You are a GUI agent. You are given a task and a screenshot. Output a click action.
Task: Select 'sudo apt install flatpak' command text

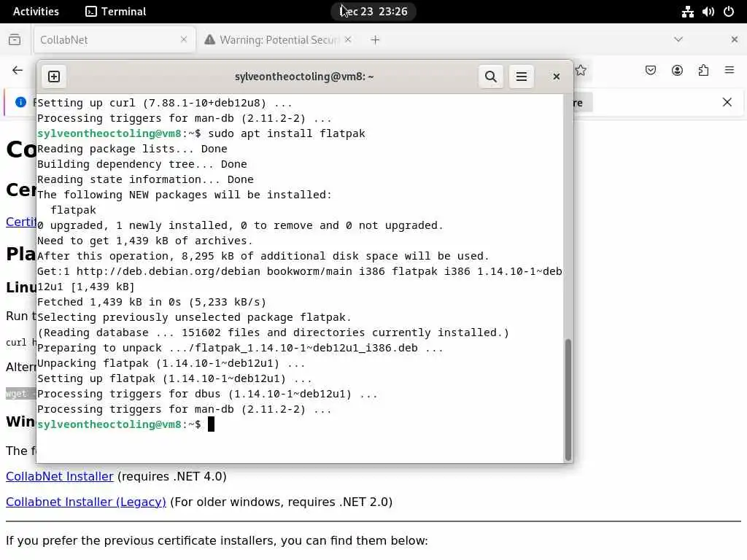point(286,133)
